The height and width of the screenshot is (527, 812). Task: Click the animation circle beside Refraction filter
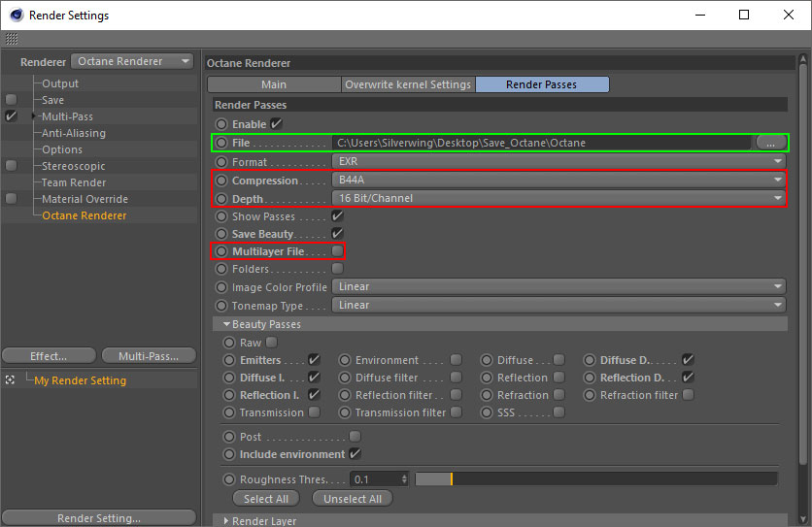[x=590, y=395]
